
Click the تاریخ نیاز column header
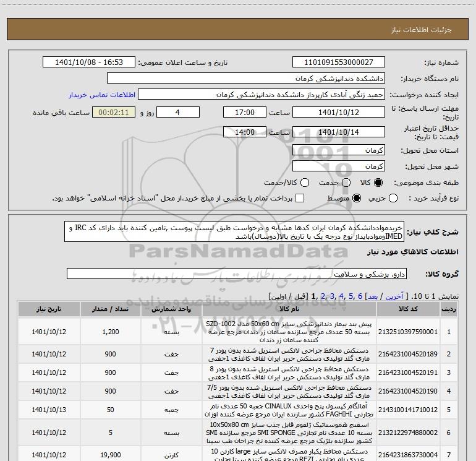click(49, 309)
